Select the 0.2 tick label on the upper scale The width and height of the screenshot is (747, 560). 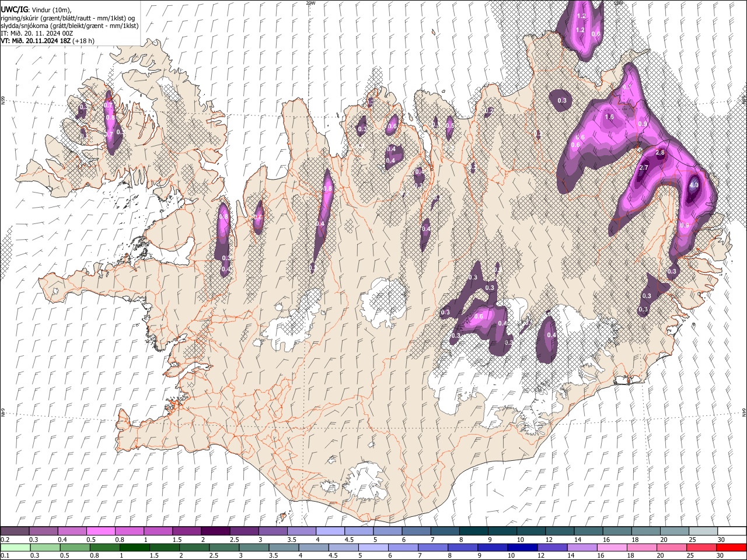click(5, 540)
